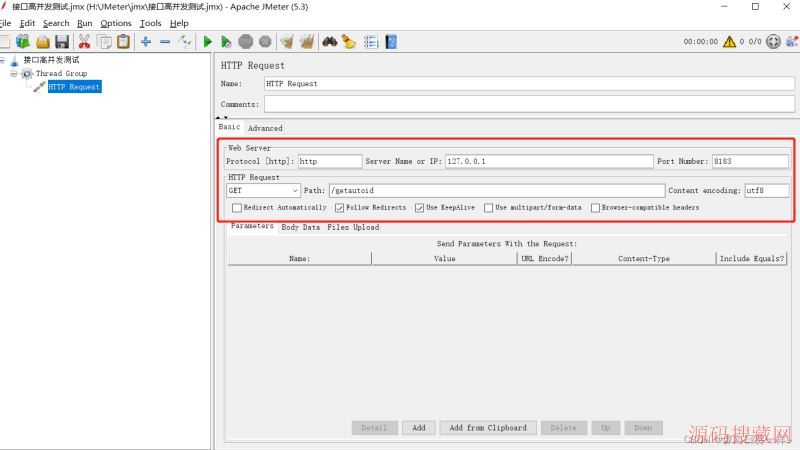Open the Body Data tab
This screenshot has height=450, width=800.
coord(301,228)
